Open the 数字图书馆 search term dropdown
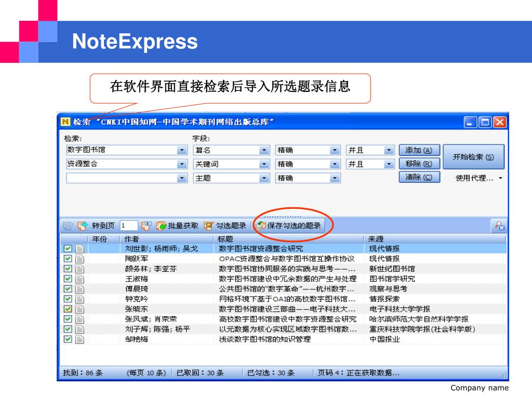Screen dimensions: 532x399 tap(182, 150)
